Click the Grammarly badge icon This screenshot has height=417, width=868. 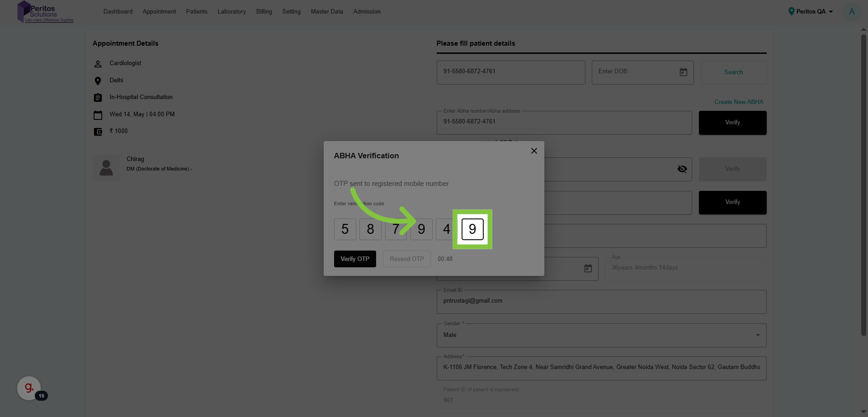tap(29, 388)
